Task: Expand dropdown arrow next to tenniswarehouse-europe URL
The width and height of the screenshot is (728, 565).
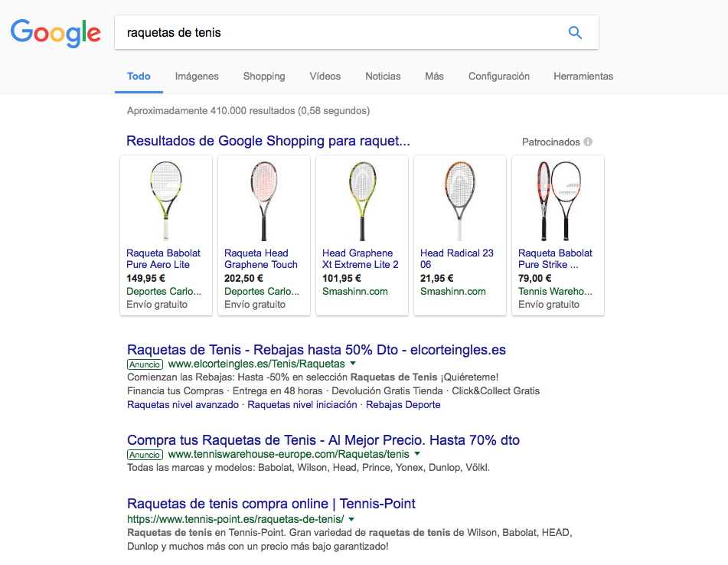Action: [417, 454]
